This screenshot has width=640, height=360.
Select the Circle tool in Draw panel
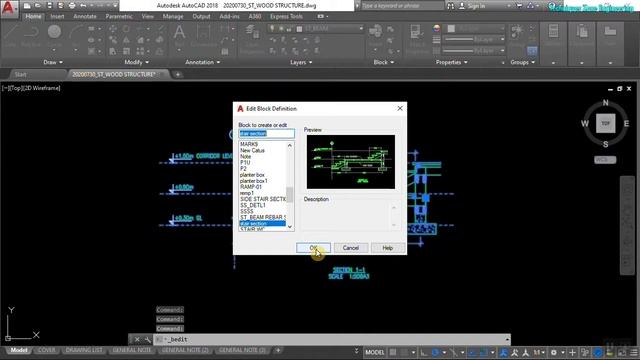coord(54,35)
